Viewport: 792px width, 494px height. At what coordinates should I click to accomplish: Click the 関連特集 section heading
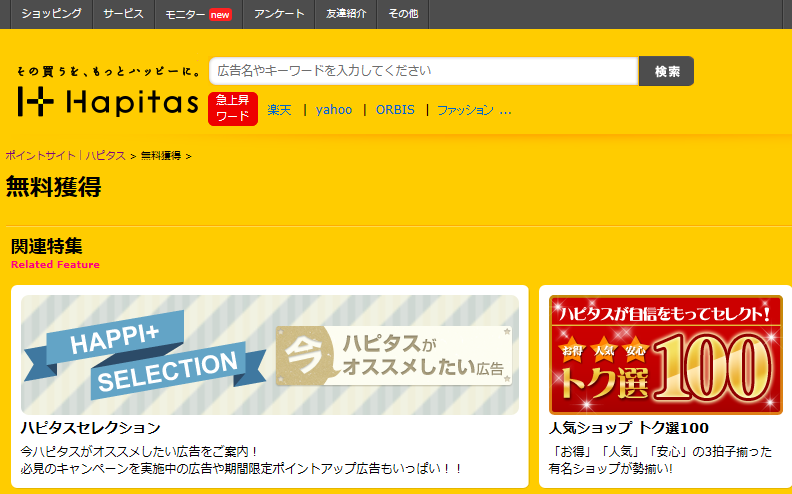coord(46,246)
